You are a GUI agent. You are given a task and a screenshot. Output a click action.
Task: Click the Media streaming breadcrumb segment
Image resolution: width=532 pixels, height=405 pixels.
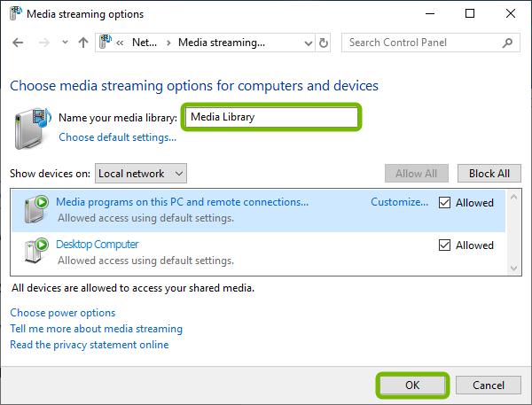[x=221, y=43]
